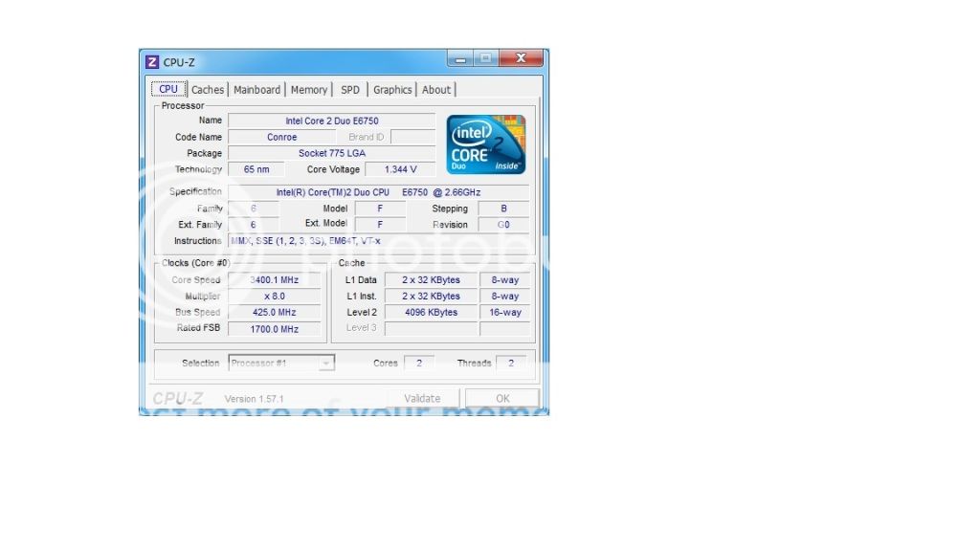
Task: Show the About tab
Action: [x=436, y=89]
